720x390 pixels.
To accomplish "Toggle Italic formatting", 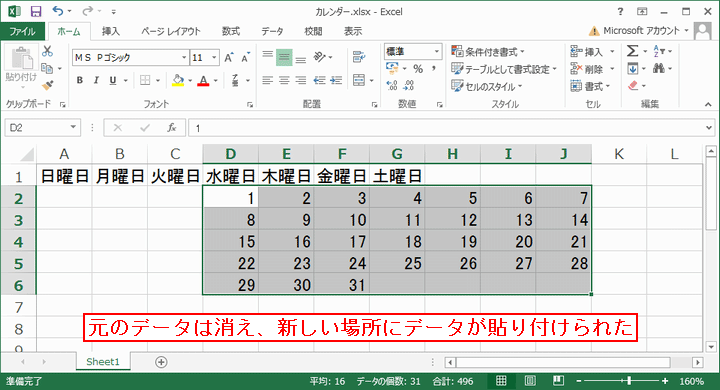I will 96,80.
